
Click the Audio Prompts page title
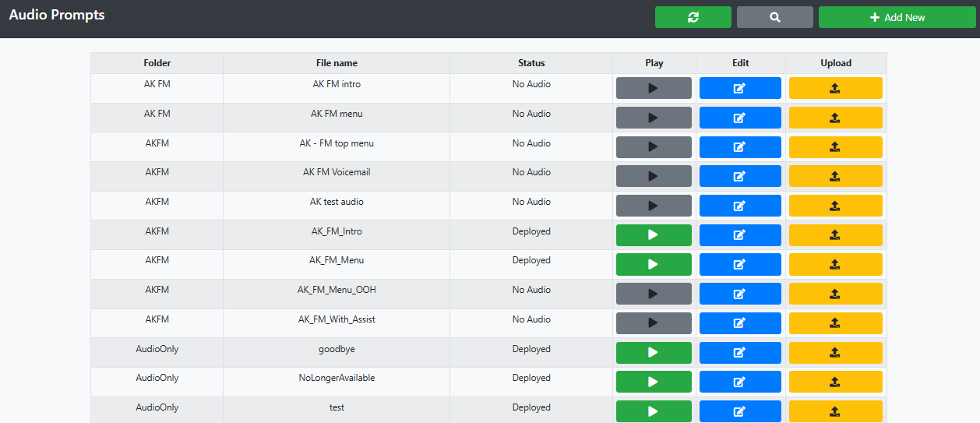[57, 15]
